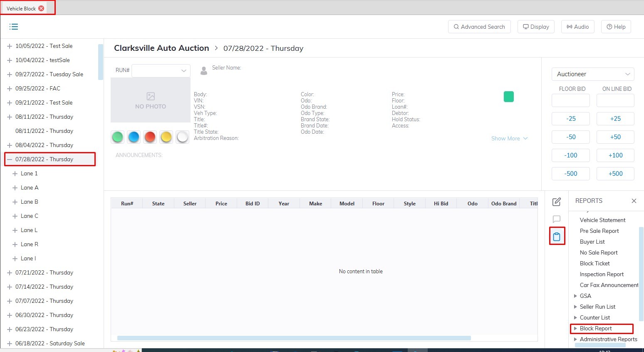The image size is (644, 352).
Task: Collapse the 07/28/2022 Thursday sale
Action: click(10, 160)
